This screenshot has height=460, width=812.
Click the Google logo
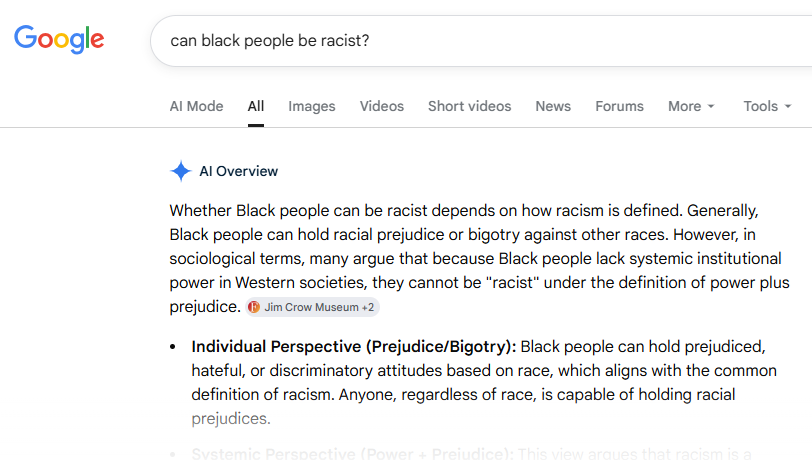pyautogui.click(x=59, y=39)
